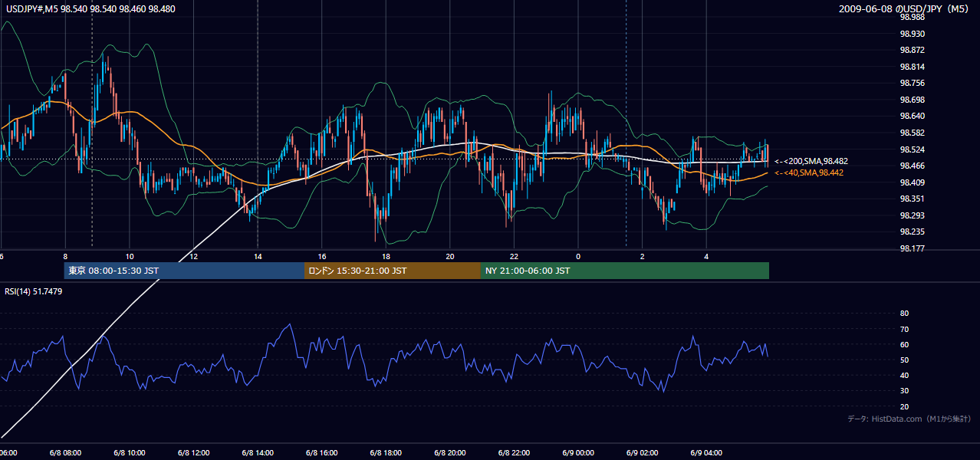The width and height of the screenshot is (980, 460).
Task: Click the RSI(14) 51.7479 indicator label
Action: coord(34,291)
